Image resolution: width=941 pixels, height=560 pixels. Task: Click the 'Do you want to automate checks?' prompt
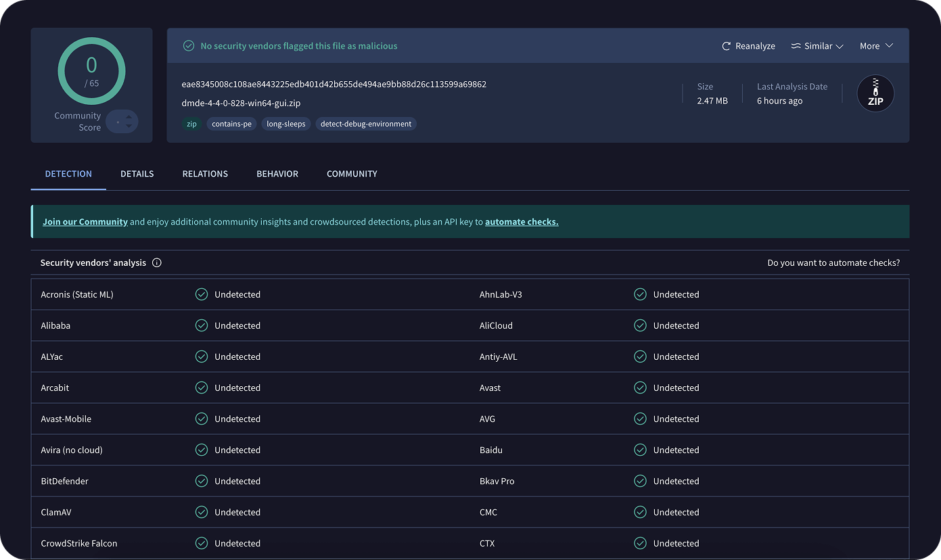tap(833, 262)
